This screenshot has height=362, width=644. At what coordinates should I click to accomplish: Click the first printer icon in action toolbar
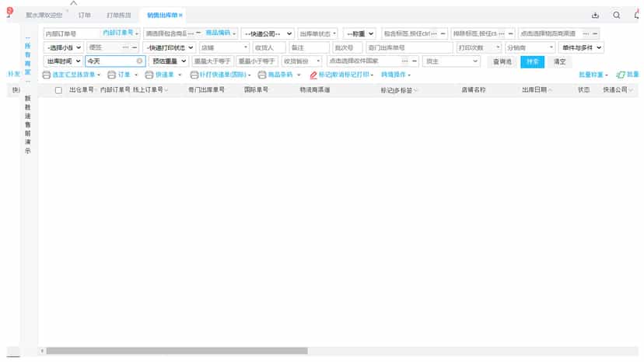47,75
